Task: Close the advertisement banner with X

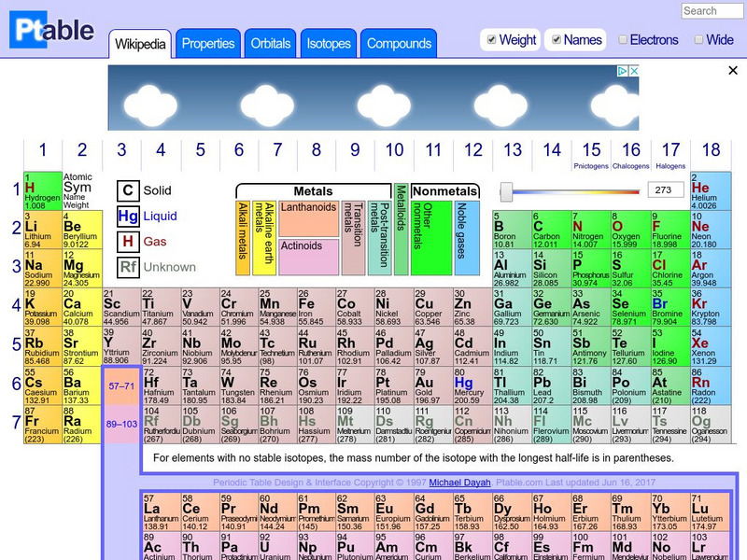Action: (x=733, y=71)
